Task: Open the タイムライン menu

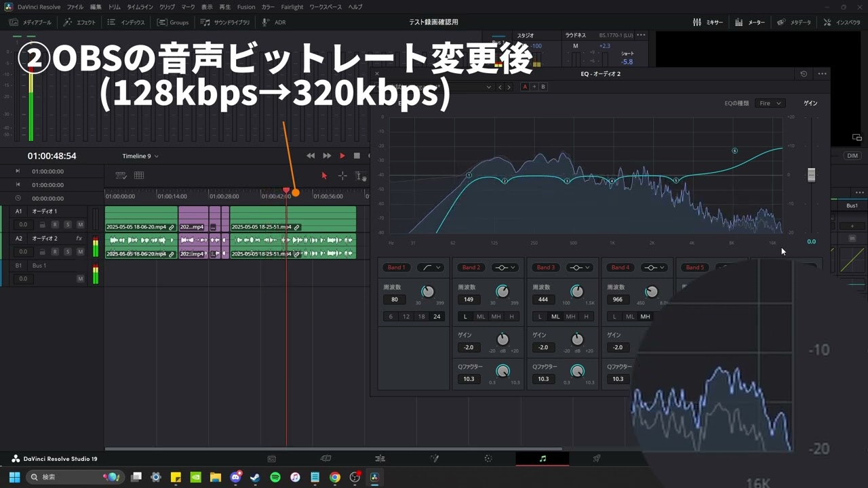Action: (140, 7)
